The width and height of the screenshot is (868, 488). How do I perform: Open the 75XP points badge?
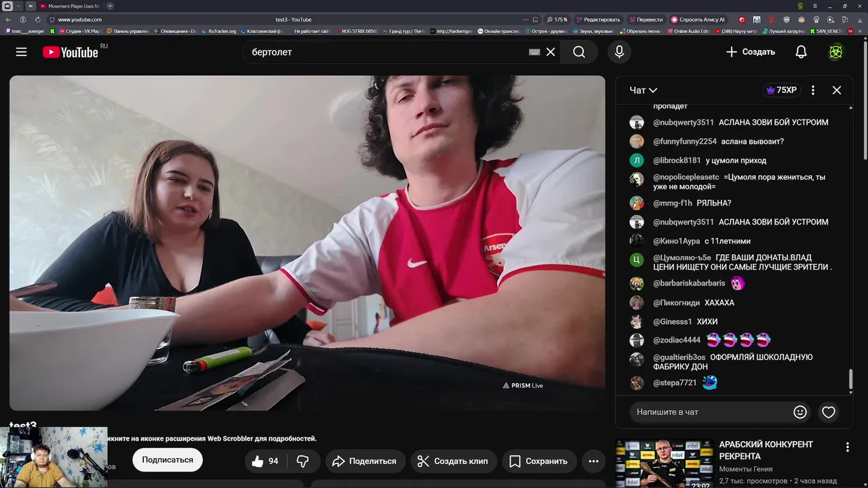tap(781, 90)
